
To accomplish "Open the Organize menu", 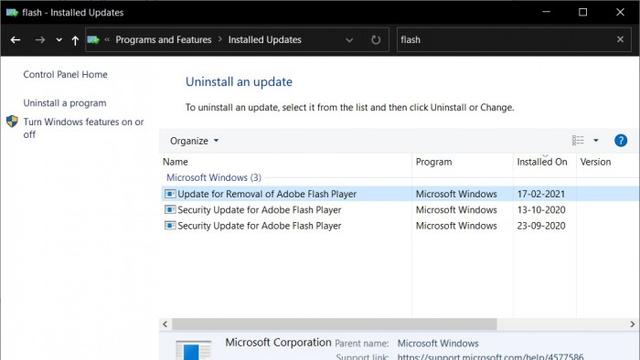I will pos(194,141).
